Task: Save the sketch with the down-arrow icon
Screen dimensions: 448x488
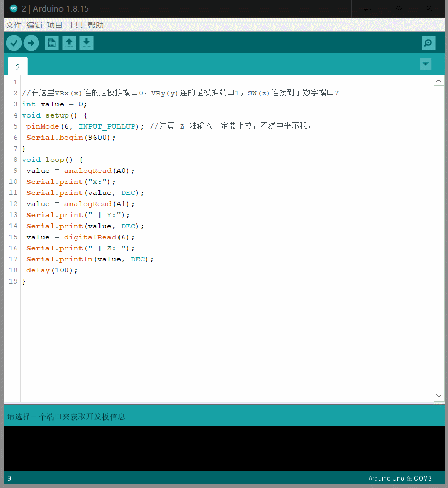Action: (87, 43)
